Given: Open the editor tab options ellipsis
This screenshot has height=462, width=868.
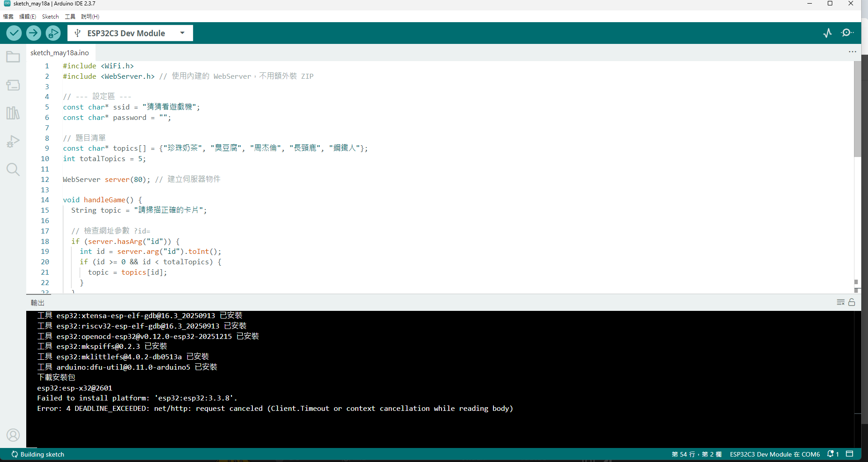Looking at the screenshot, I should pyautogui.click(x=852, y=52).
